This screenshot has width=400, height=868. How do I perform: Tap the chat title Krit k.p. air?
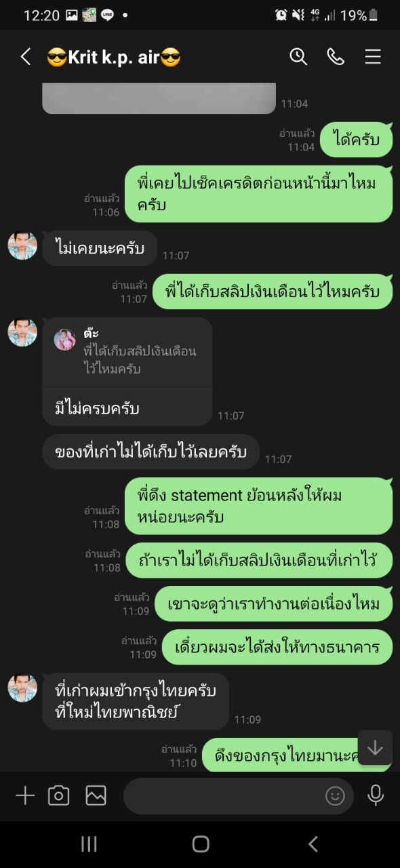click(x=114, y=57)
